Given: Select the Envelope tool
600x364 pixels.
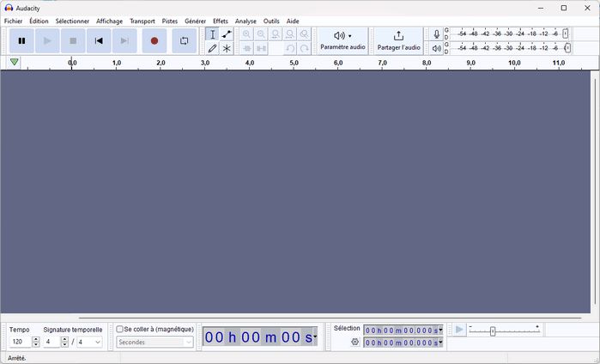Looking at the screenshot, I should [227, 34].
